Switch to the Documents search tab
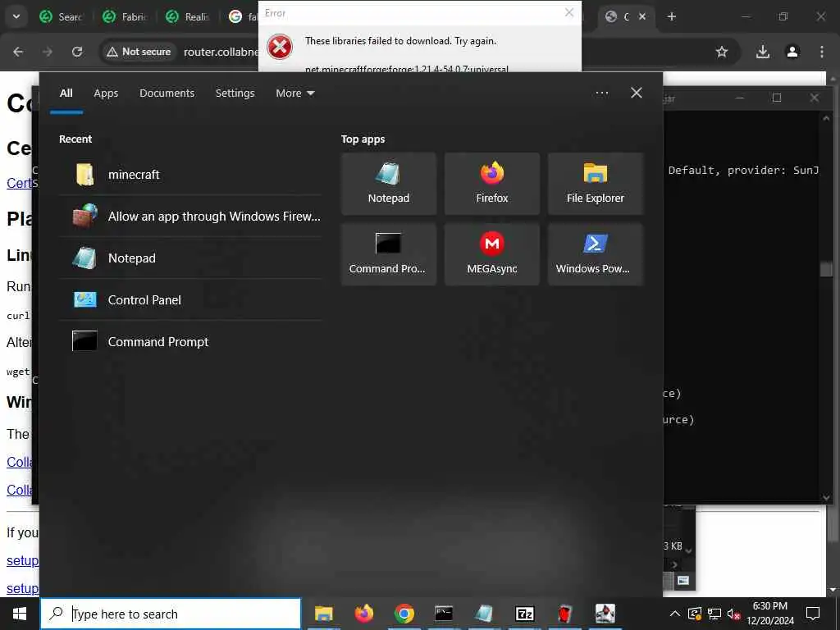 [167, 94]
